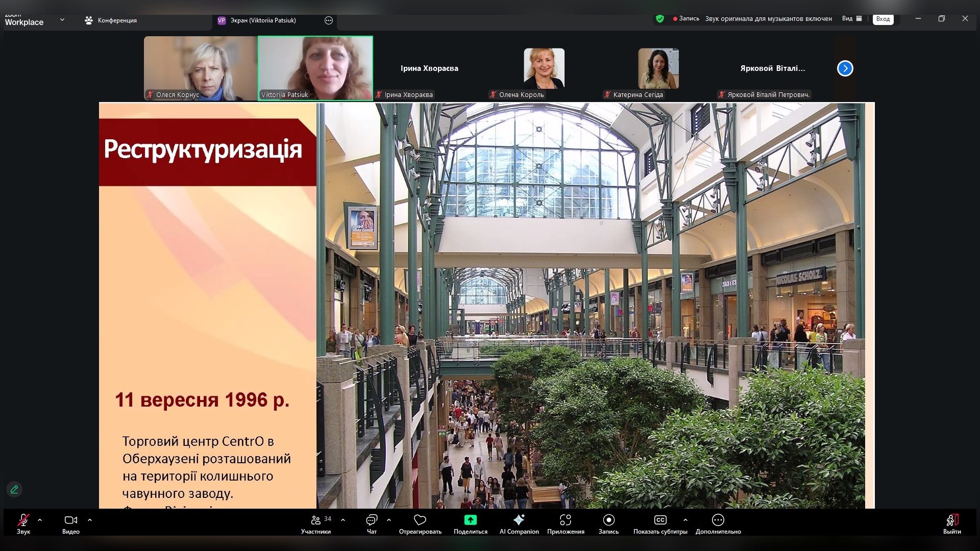Unmute the microphone

click(23, 520)
